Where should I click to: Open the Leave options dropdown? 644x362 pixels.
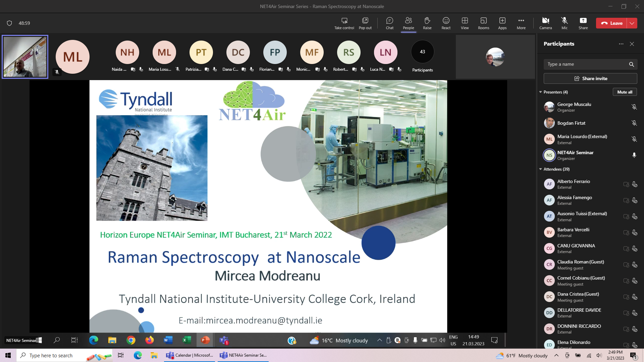(x=632, y=23)
